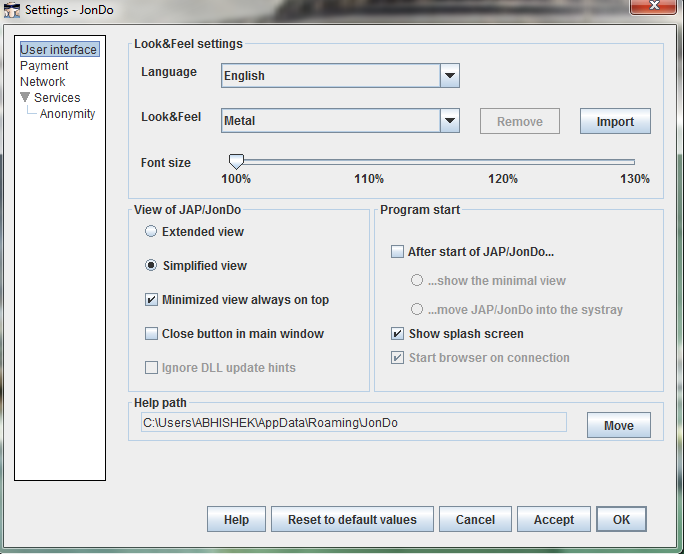
Task: Click the Help path group title
Action: tap(160, 403)
